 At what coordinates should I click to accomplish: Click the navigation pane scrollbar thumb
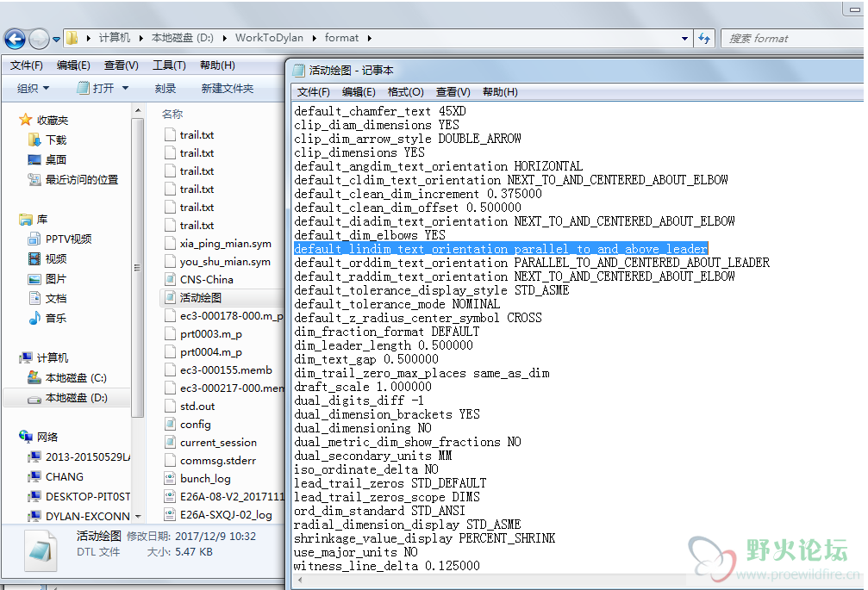pyautogui.click(x=137, y=268)
